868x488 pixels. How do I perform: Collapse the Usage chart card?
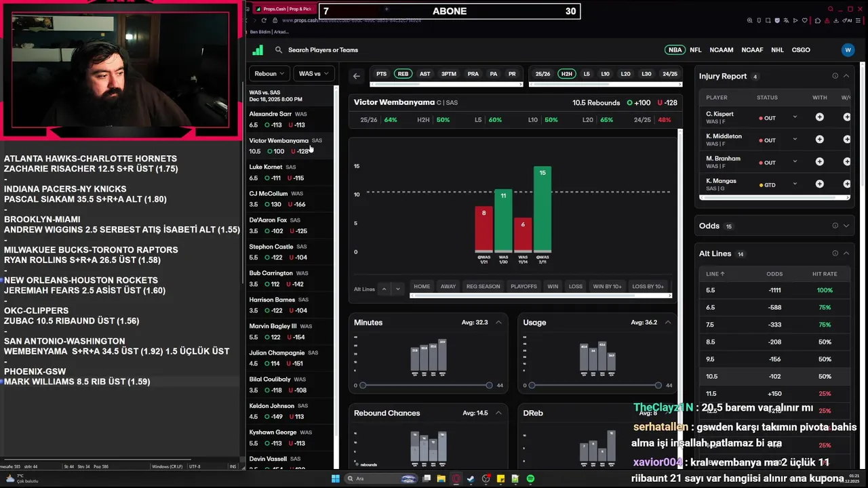[668, 322]
